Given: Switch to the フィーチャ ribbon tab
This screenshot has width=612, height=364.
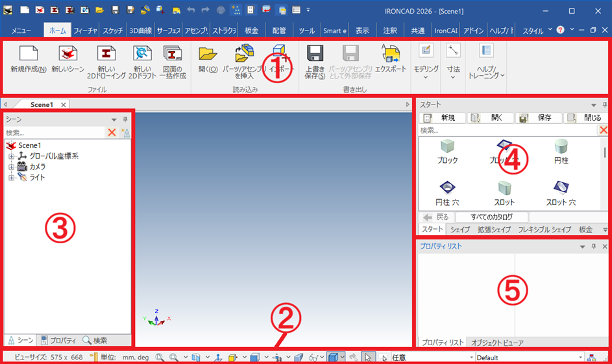Looking at the screenshot, I should [85, 30].
